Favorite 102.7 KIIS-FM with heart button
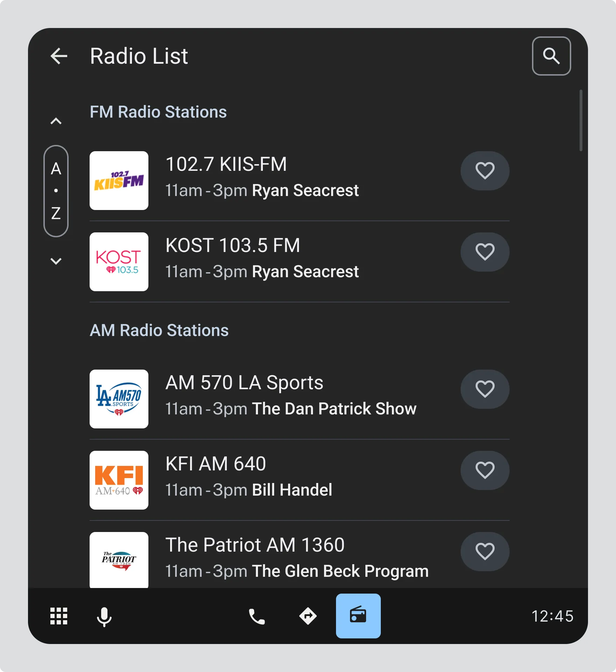This screenshot has height=672, width=616. 485,171
